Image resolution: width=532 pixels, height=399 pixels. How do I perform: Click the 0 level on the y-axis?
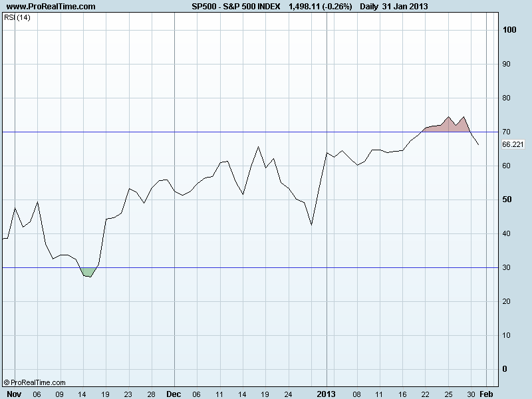tap(505, 369)
